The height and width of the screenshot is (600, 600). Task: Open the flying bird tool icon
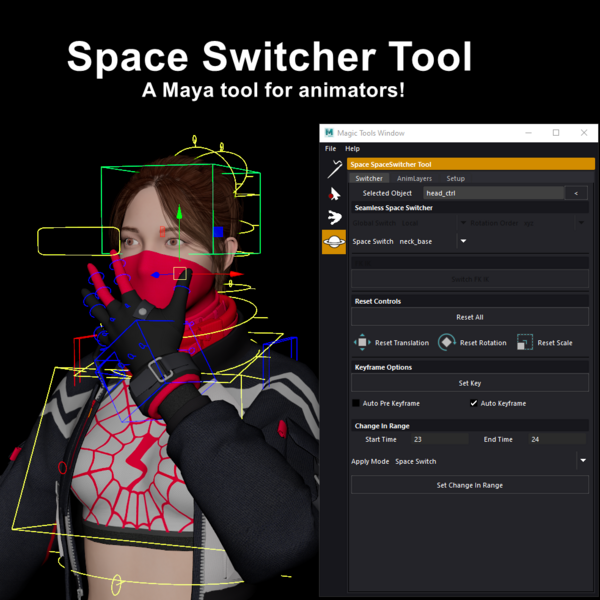334,217
